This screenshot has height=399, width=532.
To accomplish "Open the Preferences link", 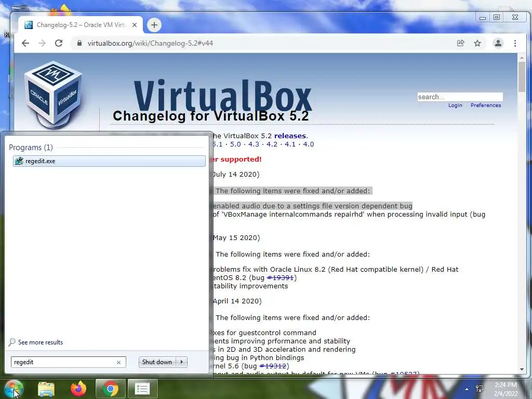I will [486, 105].
